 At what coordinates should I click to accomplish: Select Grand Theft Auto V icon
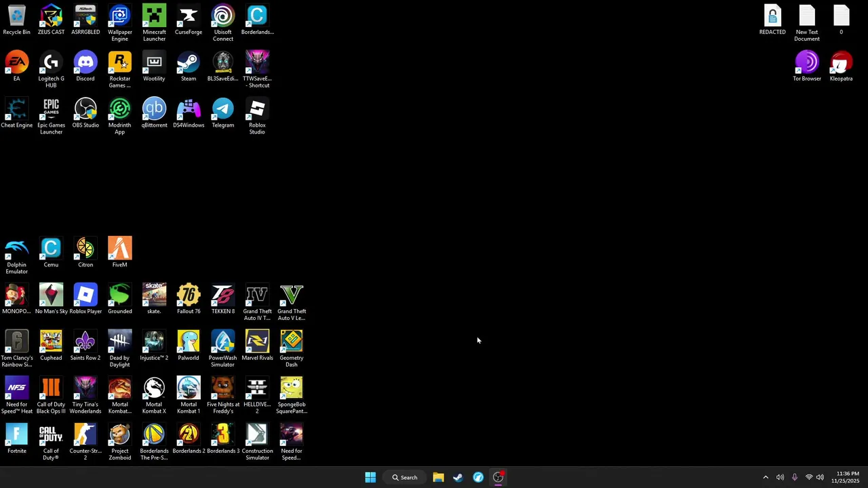tap(292, 303)
